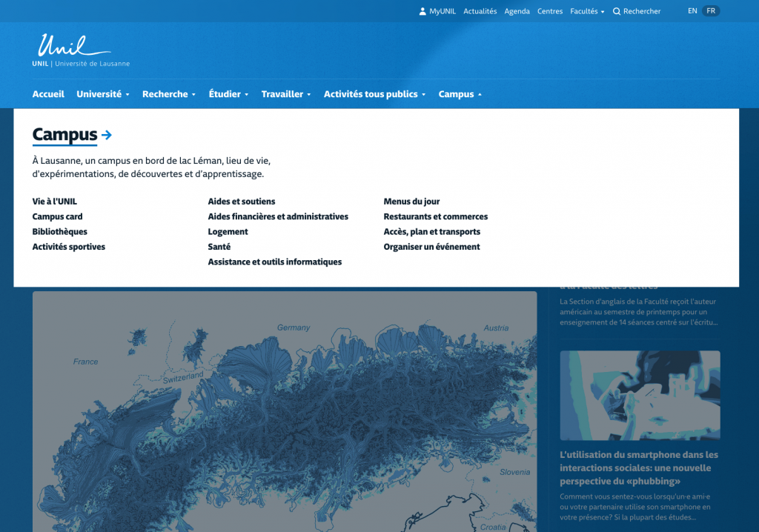
Task: Open Actualités in the top bar
Action: click(x=480, y=11)
